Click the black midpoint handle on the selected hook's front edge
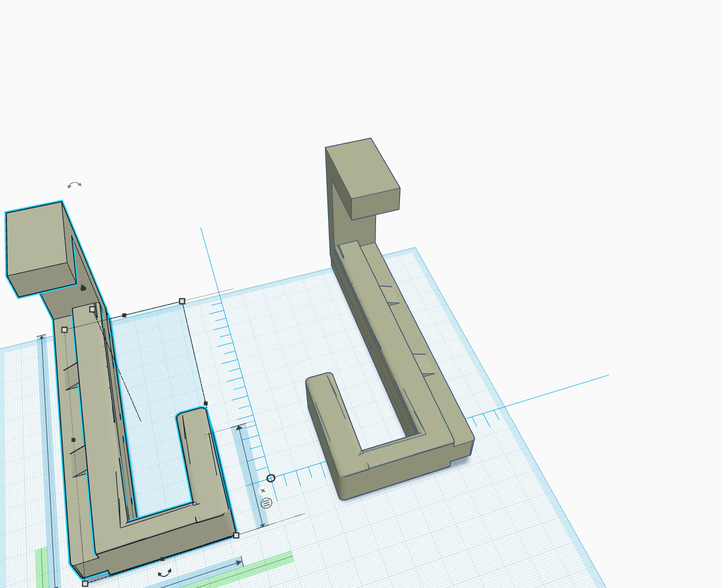The height and width of the screenshot is (588, 722). (x=162, y=559)
